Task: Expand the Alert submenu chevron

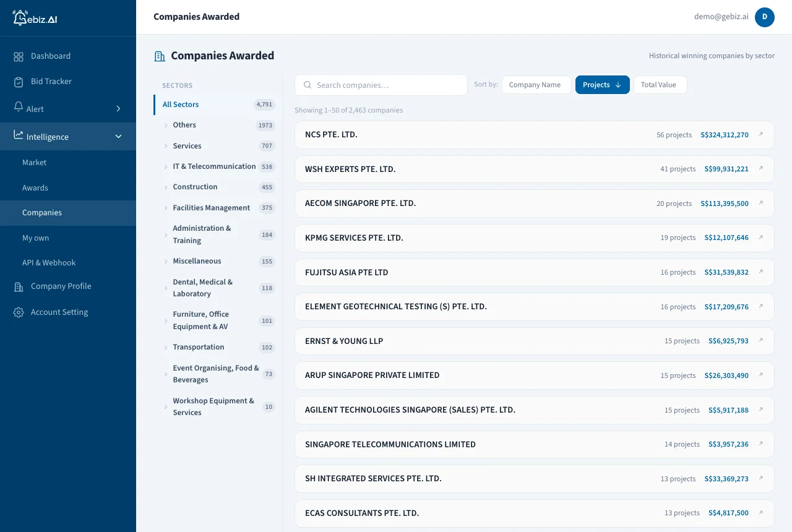Action: click(x=119, y=109)
